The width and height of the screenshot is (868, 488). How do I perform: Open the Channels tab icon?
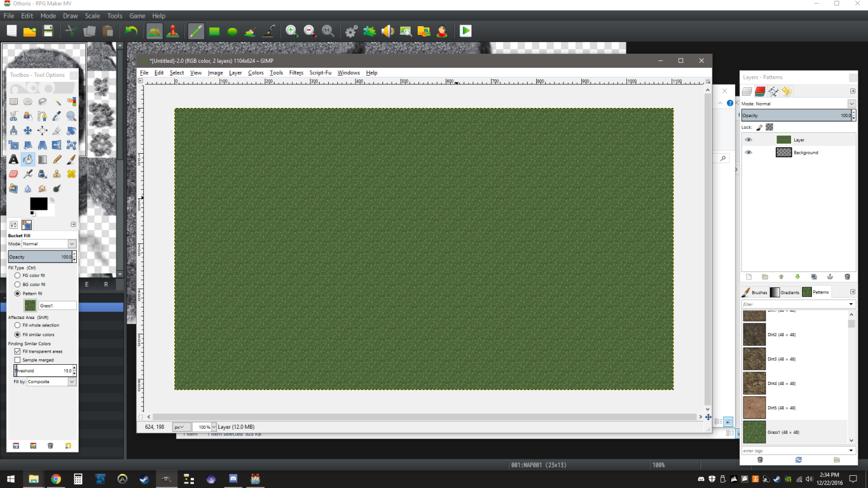(x=760, y=91)
